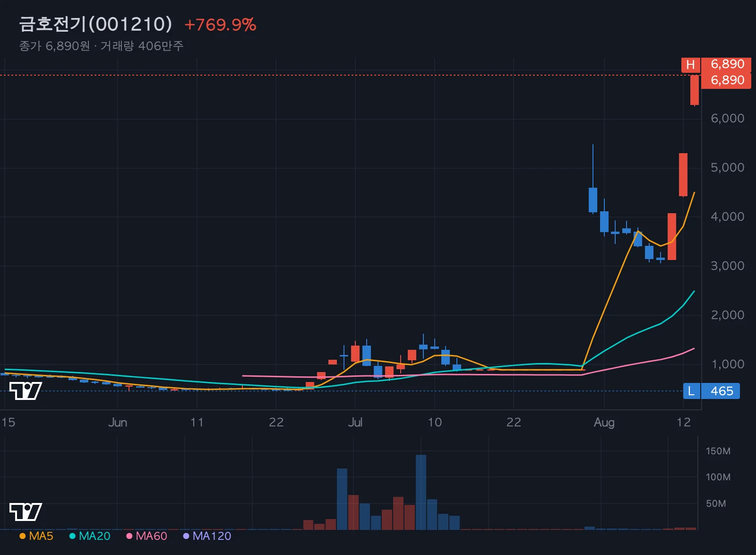Image resolution: width=756 pixels, height=555 pixels.
Task: Select the 465 low price label
Action: click(722, 391)
